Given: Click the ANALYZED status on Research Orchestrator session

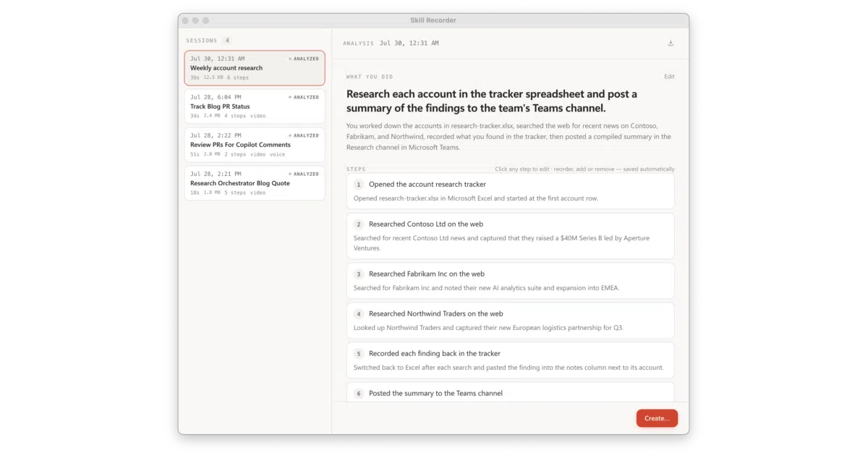Looking at the screenshot, I should [x=304, y=174].
